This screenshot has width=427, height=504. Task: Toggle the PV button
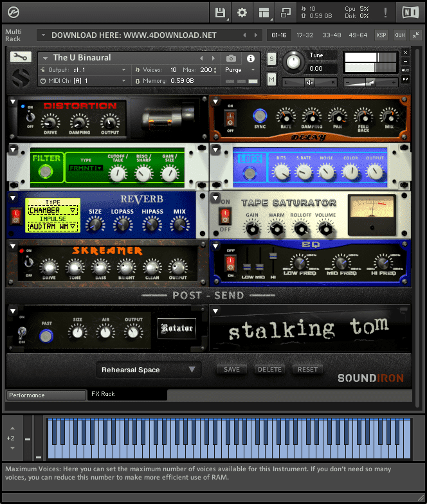405,79
